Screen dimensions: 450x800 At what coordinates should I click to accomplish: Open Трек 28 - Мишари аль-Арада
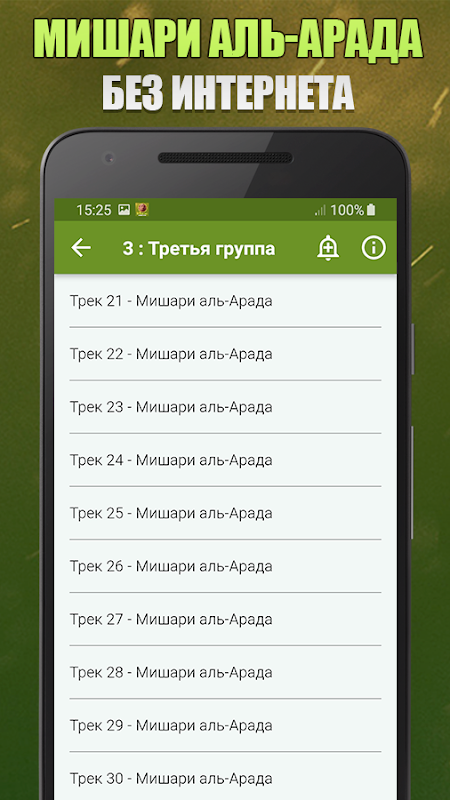click(225, 672)
